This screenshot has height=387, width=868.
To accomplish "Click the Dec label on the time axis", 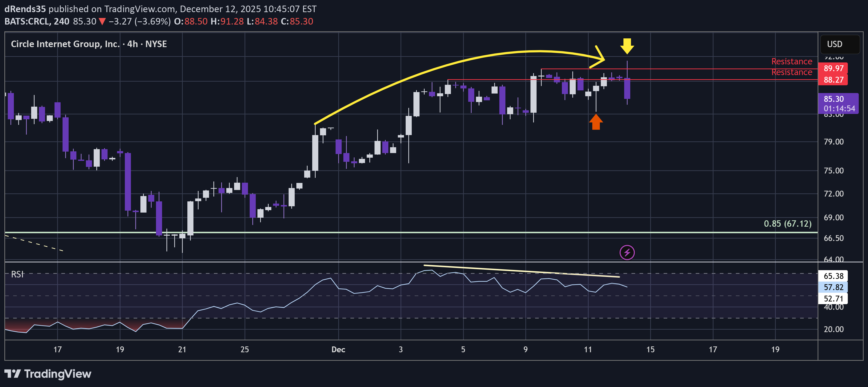I will point(338,349).
